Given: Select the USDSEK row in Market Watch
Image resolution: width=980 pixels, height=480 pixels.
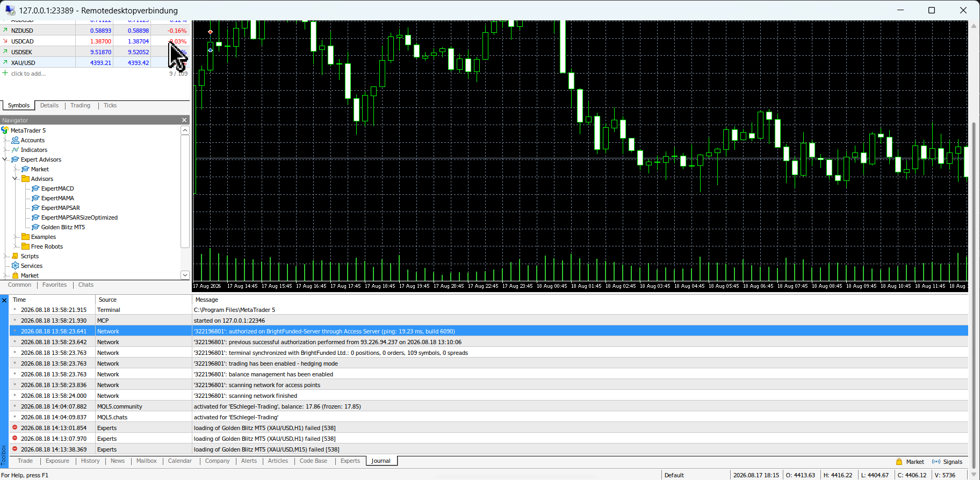Looking at the screenshot, I should click(95, 52).
